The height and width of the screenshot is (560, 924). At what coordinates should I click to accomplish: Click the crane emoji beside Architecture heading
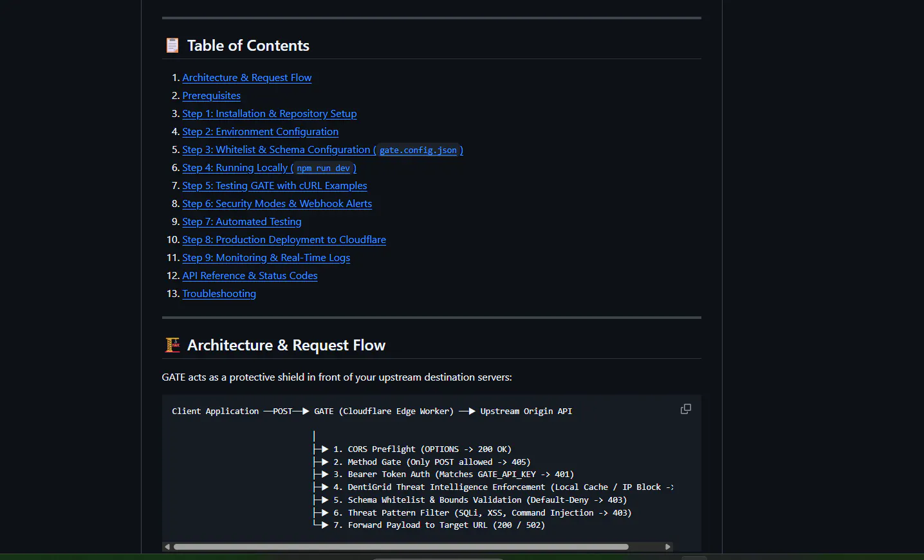(172, 345)
